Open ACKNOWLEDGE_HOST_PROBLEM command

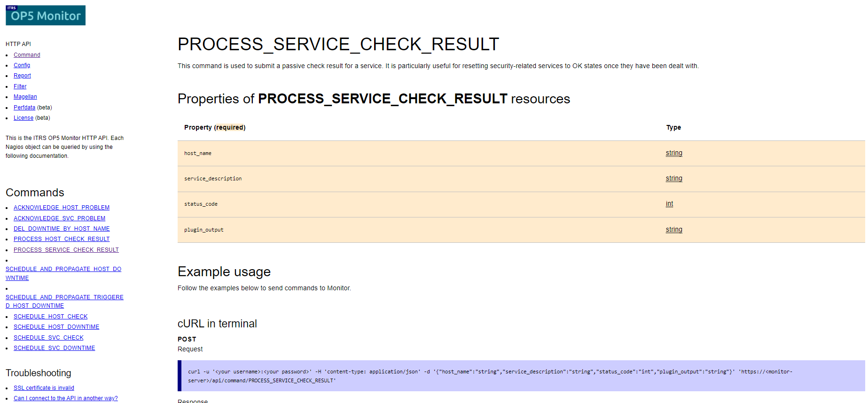tap(62, 208)
